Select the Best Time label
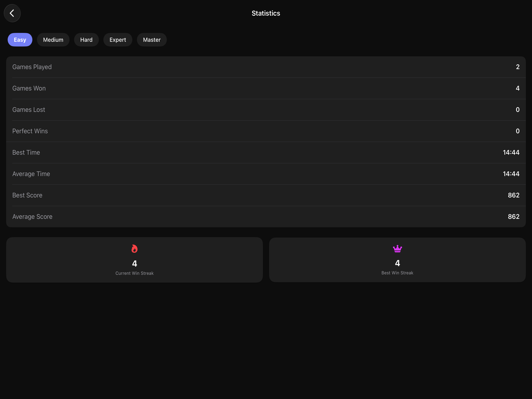This screenshot has height=399, width=532. tap(26, 153)
